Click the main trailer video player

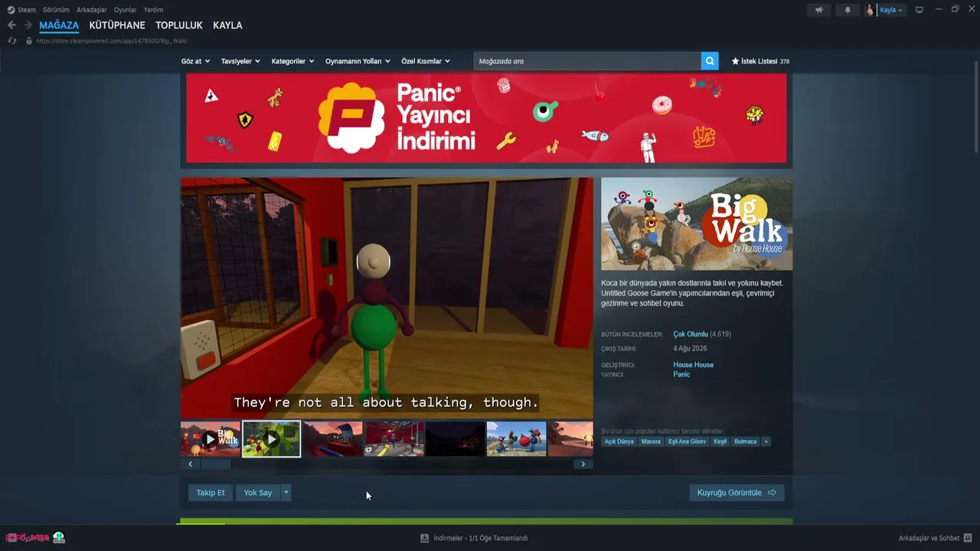coord(387,298)
